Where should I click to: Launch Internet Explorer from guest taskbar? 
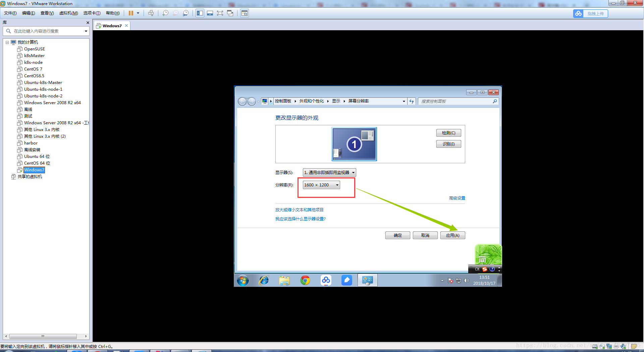264,280
